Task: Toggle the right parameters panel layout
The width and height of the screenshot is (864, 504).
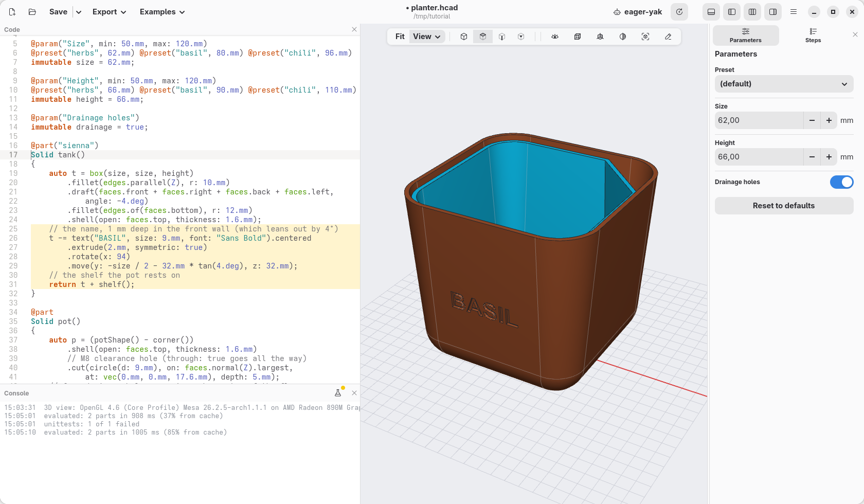Action: [x=773, y=12]
